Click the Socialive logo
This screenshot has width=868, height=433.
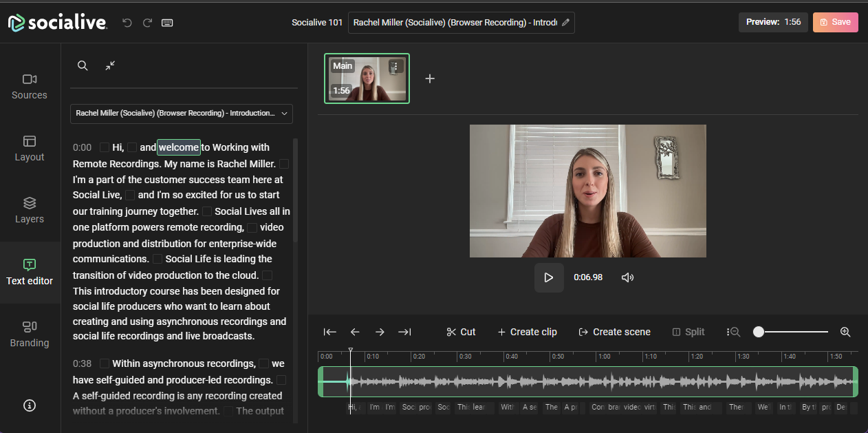point(57,23)
